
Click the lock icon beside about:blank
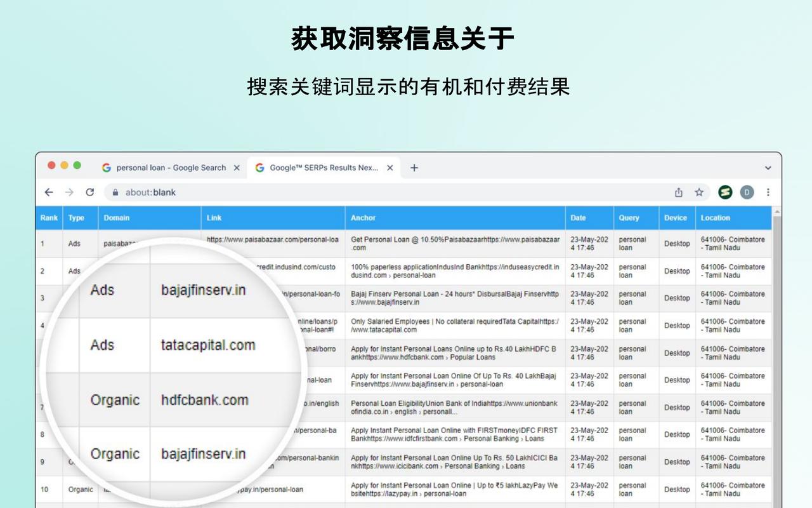click(115, 192)
